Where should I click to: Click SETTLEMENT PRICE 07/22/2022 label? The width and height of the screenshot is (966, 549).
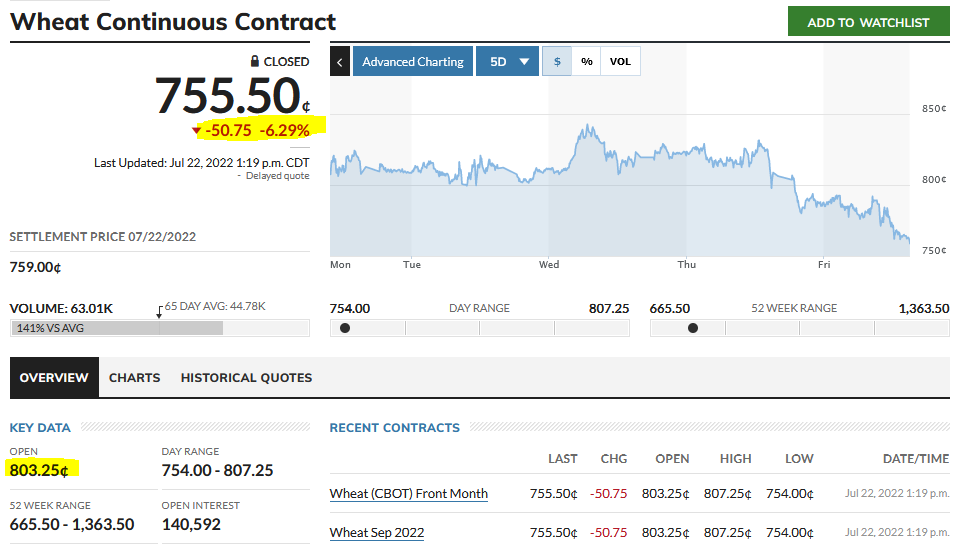coord(103,237)
